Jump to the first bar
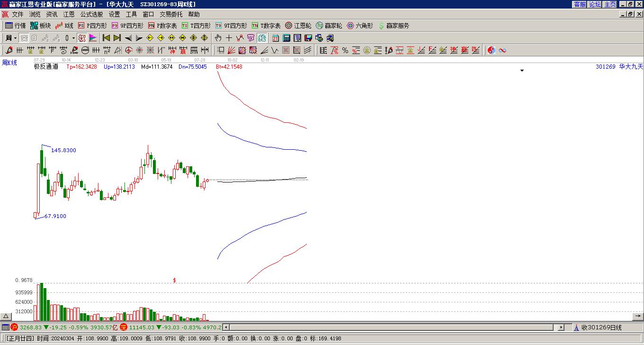 click(x=107, y=38)
